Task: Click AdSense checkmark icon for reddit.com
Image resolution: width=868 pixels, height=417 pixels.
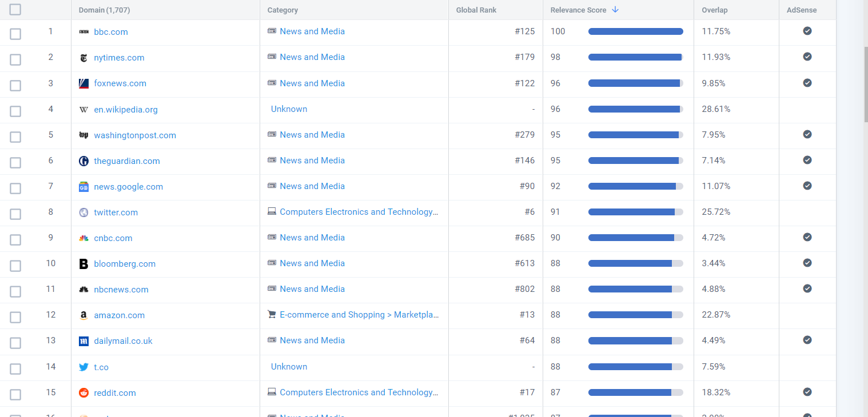Action: [x=807, y=392]
